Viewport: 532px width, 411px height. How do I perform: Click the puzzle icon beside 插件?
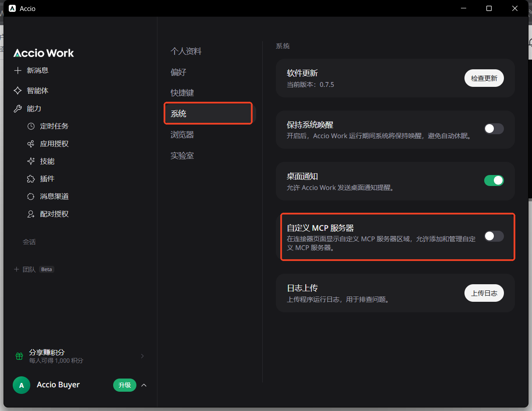coord(31,179)
